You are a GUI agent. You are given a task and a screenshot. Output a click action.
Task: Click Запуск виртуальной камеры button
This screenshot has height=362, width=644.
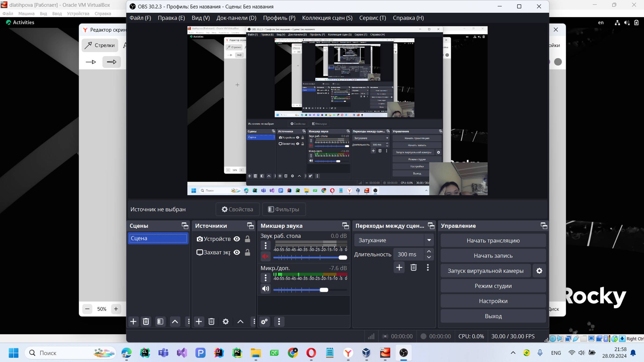pos(485,271)
